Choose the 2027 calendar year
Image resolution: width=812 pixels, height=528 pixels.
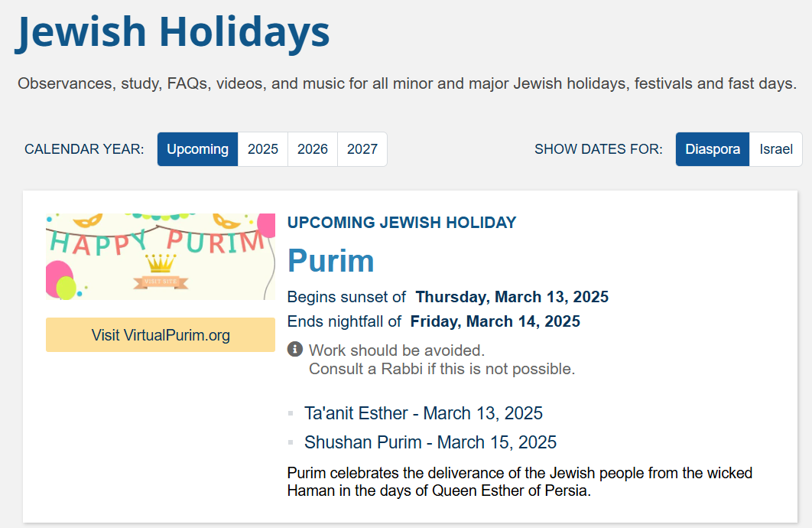[x=362, y=149]
